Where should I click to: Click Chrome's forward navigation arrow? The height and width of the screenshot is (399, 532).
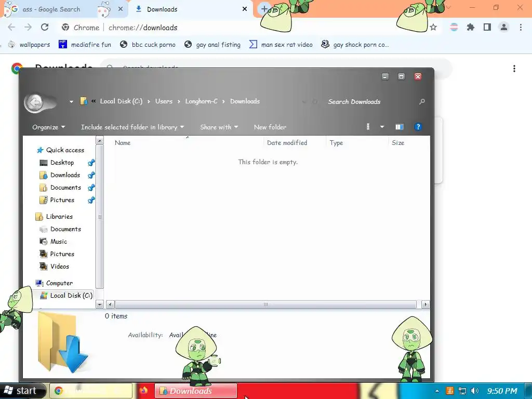pyautogui.click(x=28, y=27)
